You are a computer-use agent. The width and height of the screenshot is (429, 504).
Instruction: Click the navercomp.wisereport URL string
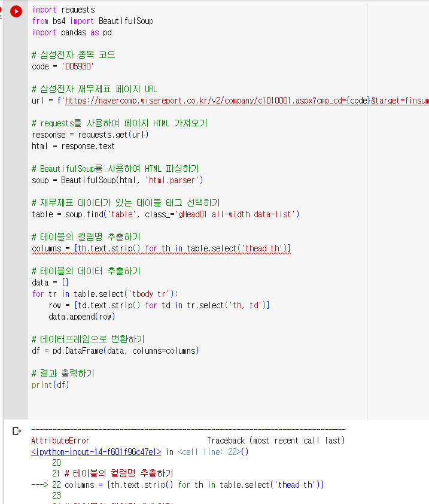[x=247, y=101]
